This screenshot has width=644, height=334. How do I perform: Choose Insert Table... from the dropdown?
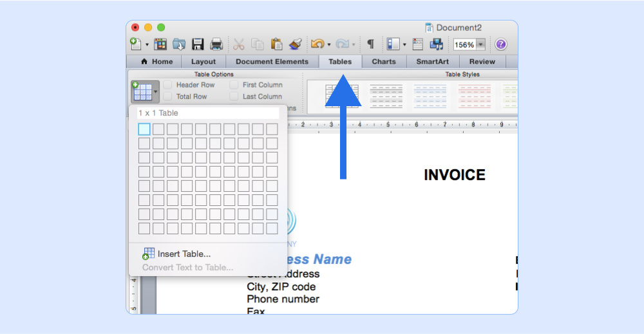[176, 254]
